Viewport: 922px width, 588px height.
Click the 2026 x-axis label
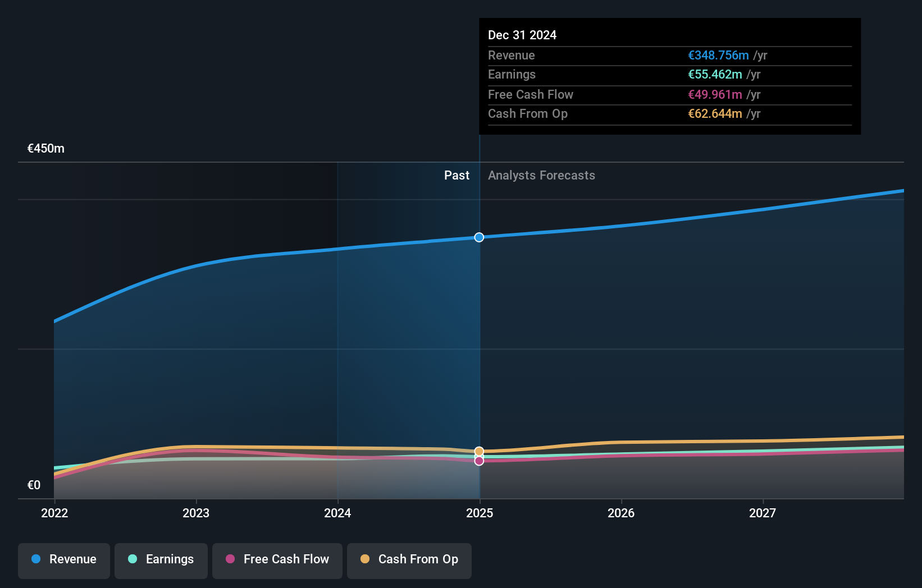(x=621, y=513)
